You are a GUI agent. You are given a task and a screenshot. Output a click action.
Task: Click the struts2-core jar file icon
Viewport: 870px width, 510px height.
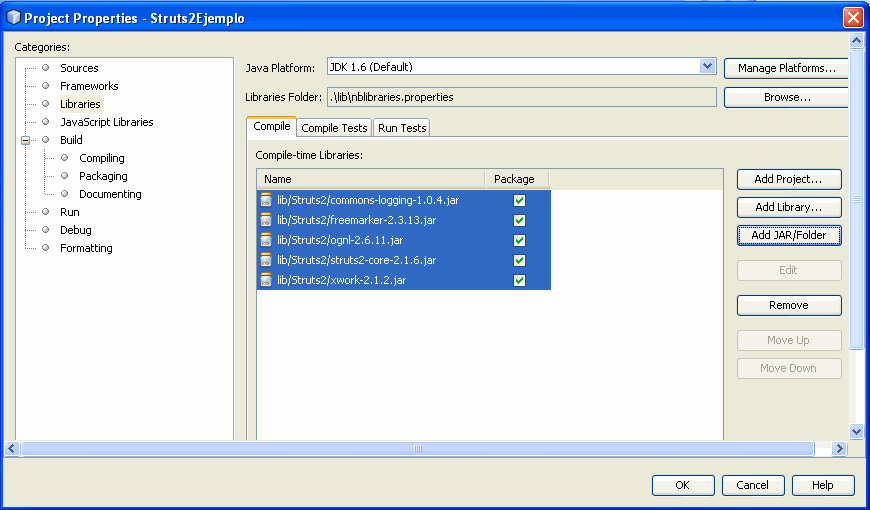pos(266,260)
